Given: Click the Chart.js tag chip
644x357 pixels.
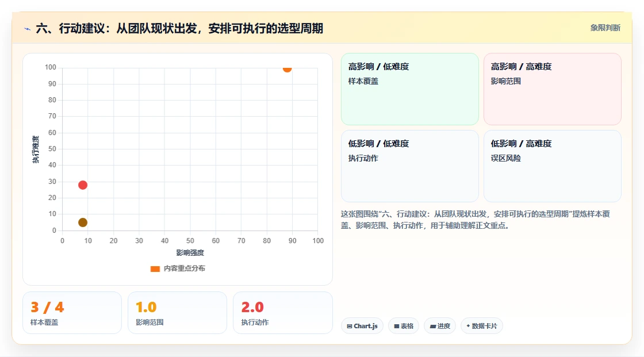Looking at the screenshot, I should point(362,326).
